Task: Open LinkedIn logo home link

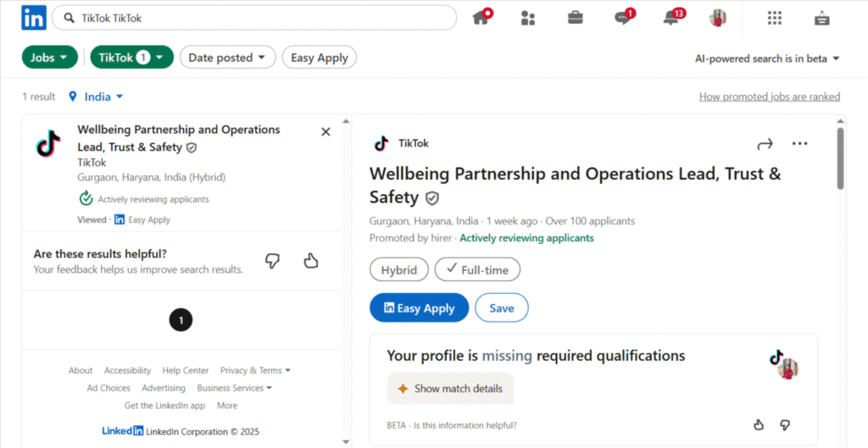Action: (34, 18)
